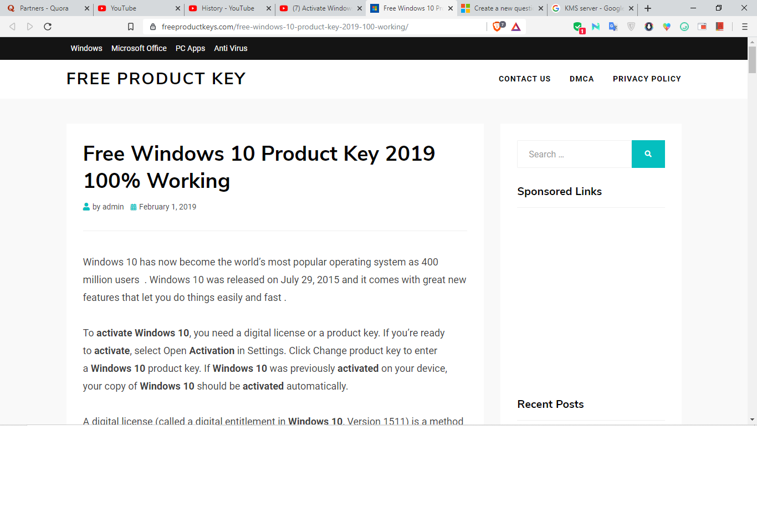This screenshot has height=532, width=757.
Task: Click the browser back arrow
Action: click(12, 27)
